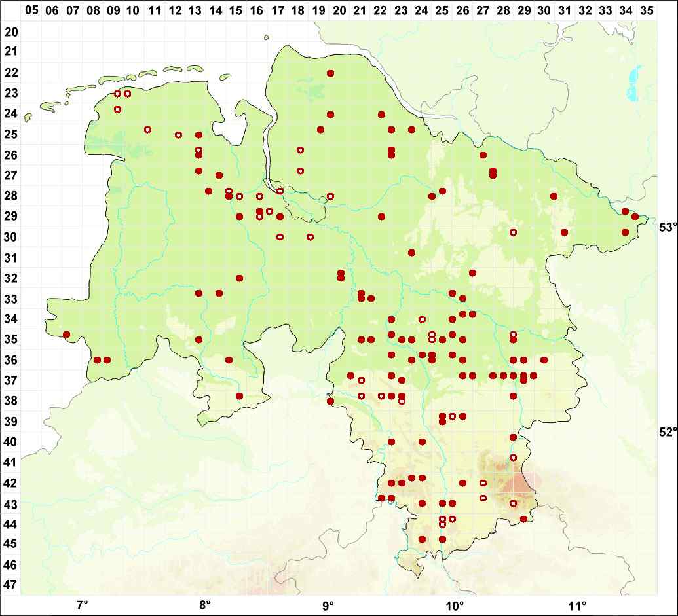
Task: Click row label 24 on left axis
Action: (12, 114)
